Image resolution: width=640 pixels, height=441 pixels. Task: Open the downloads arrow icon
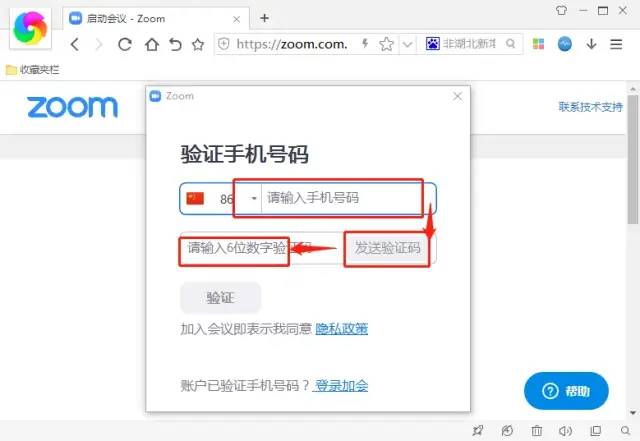(x=591, y=44)
